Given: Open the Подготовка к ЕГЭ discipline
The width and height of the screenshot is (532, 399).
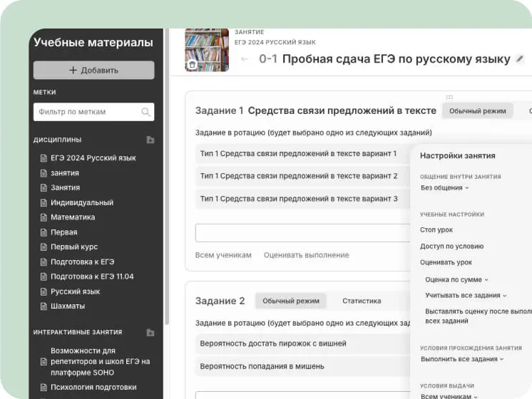Looking at the screenshot, I should click(83, 262).
